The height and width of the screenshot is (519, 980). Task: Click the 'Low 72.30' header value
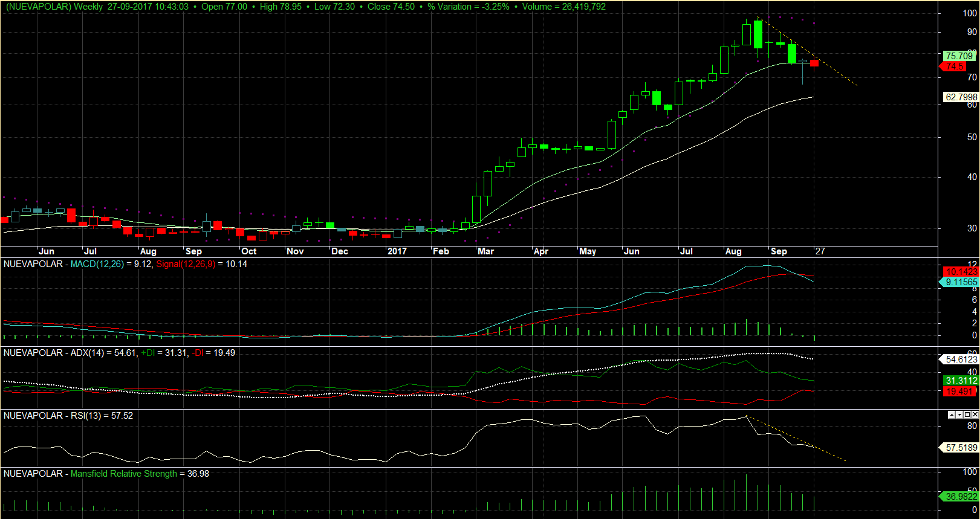click(x=334, y=7)
